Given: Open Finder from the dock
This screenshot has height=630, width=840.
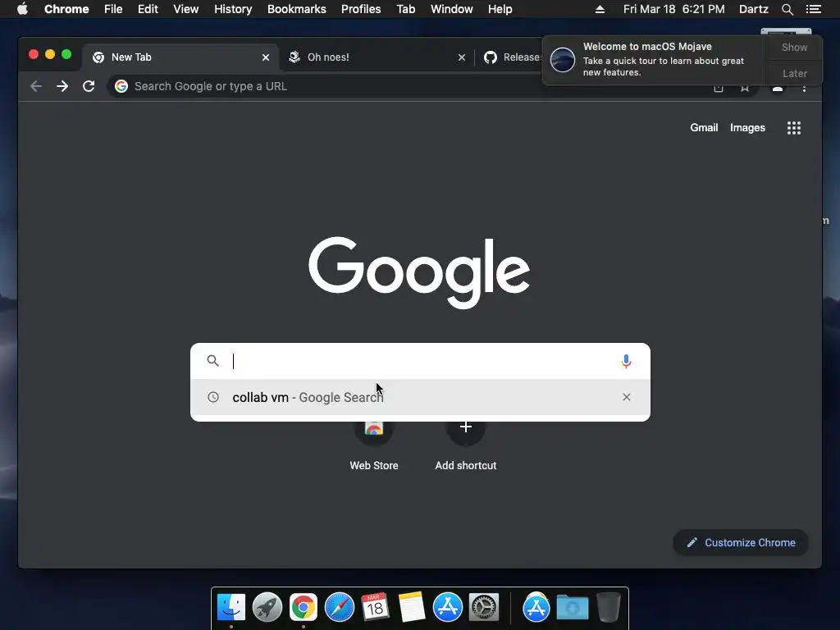Looking at the screenshot, I should click(231, 607).
